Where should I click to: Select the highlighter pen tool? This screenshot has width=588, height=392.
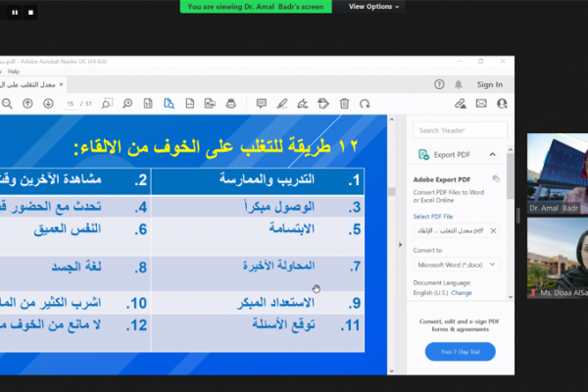click(281, 102)
